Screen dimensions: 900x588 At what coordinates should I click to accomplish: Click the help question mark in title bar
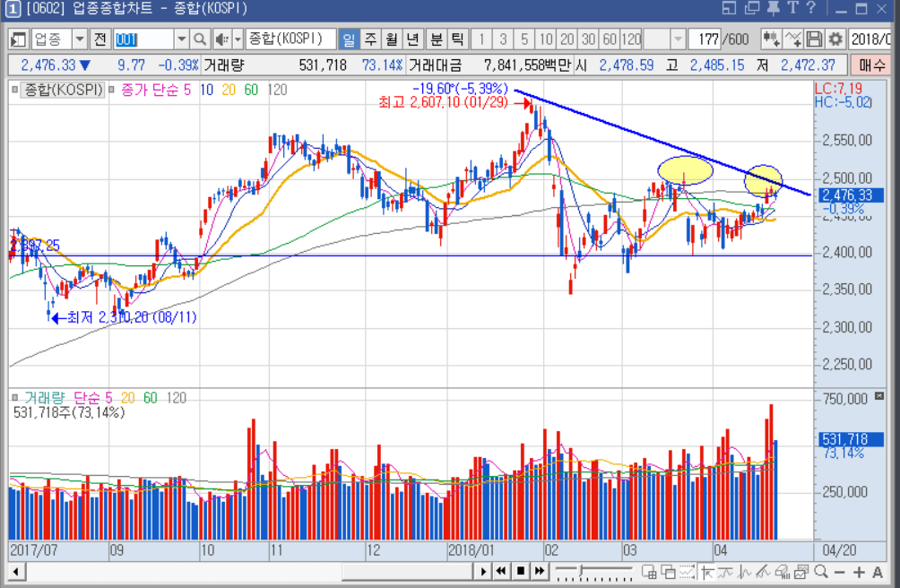[x=810, y=8]
